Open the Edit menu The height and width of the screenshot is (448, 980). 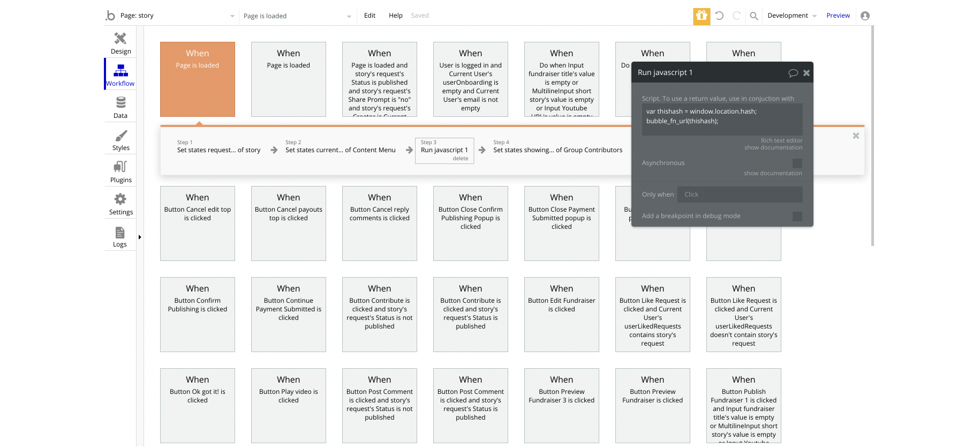pos(370,16)
